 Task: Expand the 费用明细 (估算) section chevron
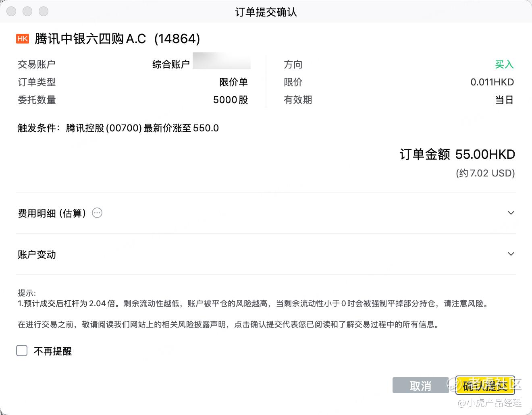click(511, 213)
